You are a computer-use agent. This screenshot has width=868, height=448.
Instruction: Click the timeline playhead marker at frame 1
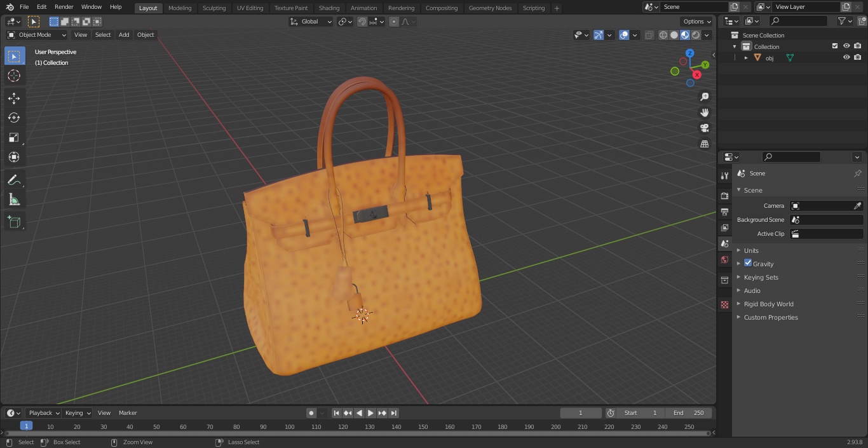click(26, 426)
